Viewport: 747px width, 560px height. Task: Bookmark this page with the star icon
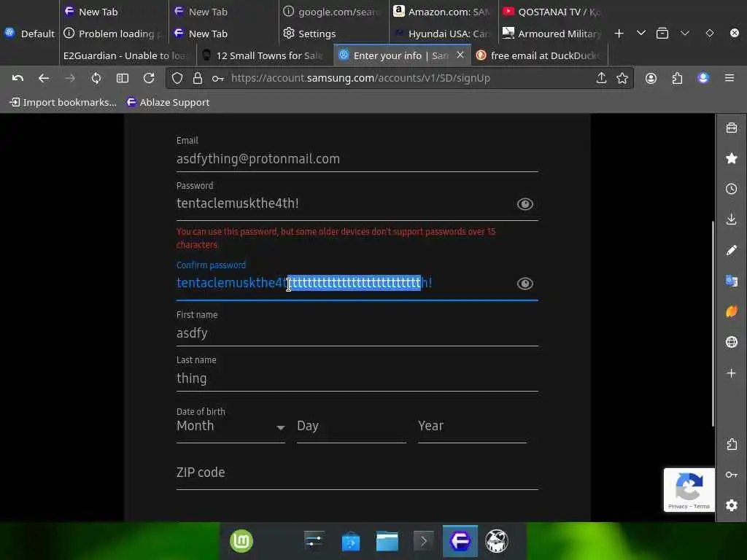click(x=622, y=78)
